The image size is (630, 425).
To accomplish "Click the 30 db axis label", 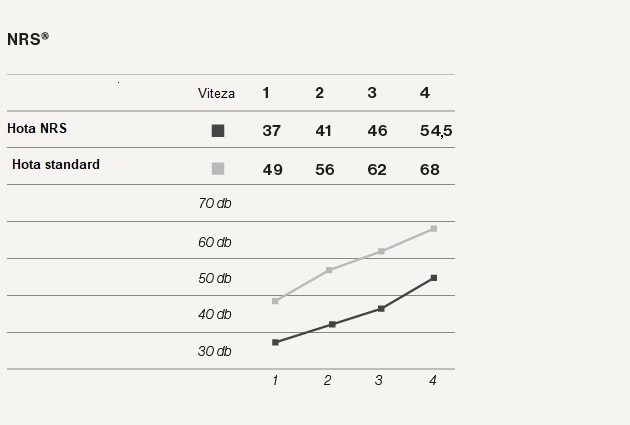I will tap(215, 351).
